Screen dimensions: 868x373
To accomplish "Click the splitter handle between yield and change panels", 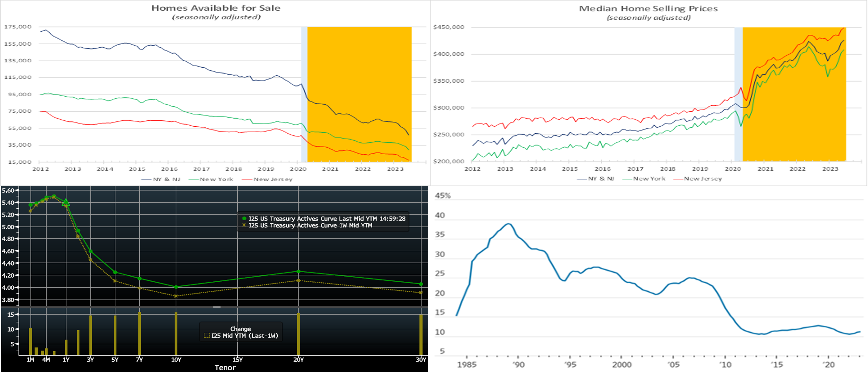I will [x=217, y=307].
